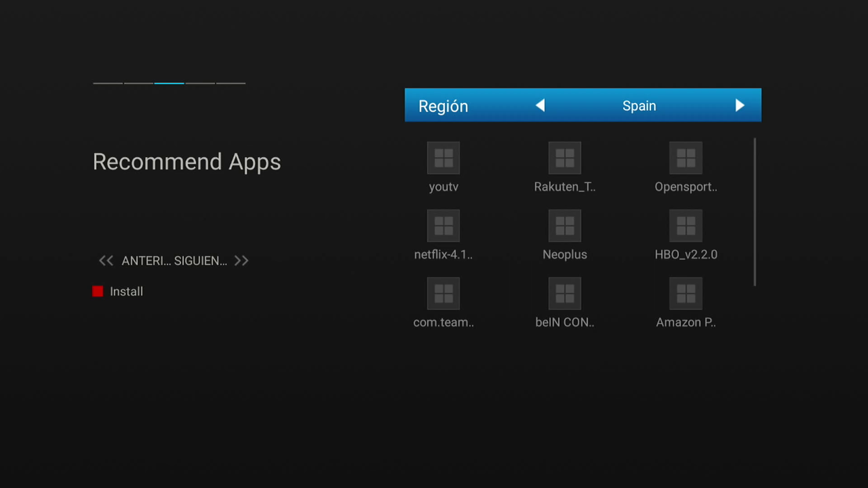
Task: Pick the netflix-4.1.. app icon
Action: click(443, 226)
